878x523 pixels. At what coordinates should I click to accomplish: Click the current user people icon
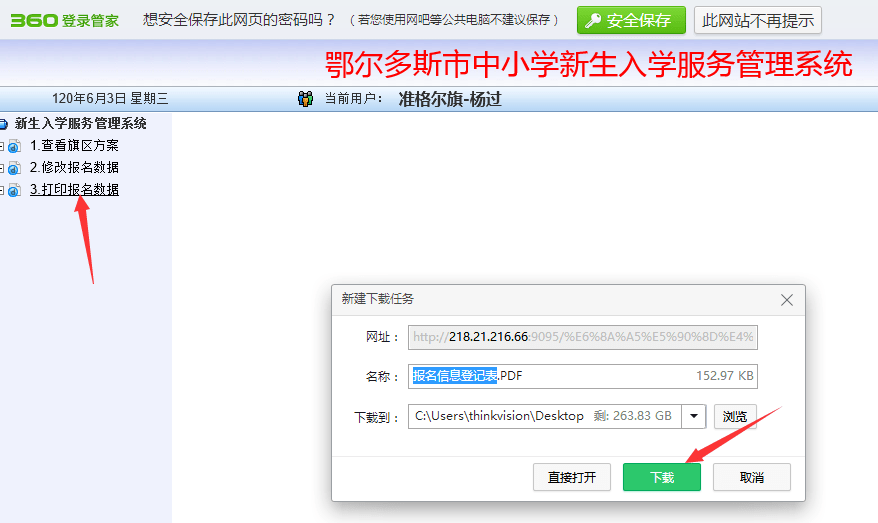[x=305, y=99]
